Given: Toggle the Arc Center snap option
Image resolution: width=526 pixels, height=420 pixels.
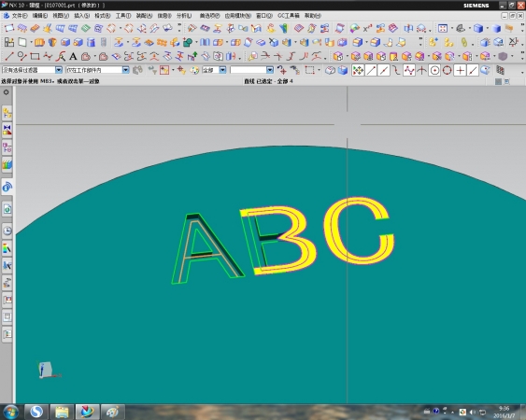Looking at the screenshot, I should (434, 70).
